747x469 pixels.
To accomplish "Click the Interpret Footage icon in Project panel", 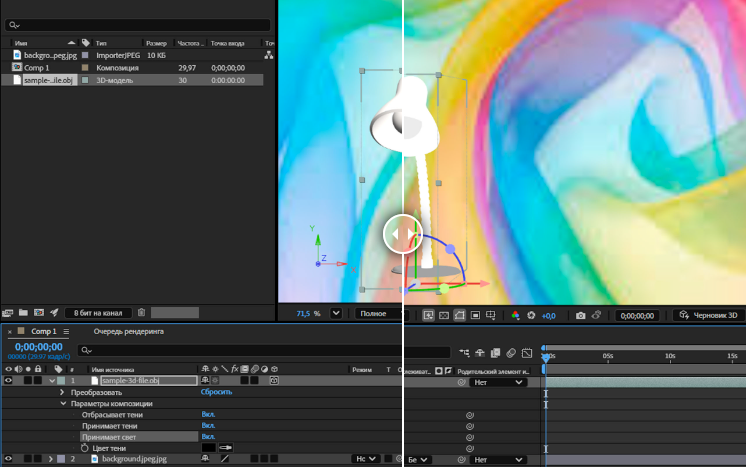I will [7, 313].
